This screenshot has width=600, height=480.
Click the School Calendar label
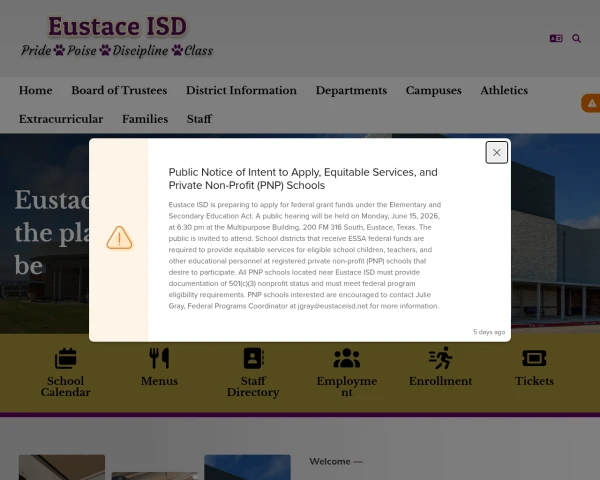tap(65, 387)
